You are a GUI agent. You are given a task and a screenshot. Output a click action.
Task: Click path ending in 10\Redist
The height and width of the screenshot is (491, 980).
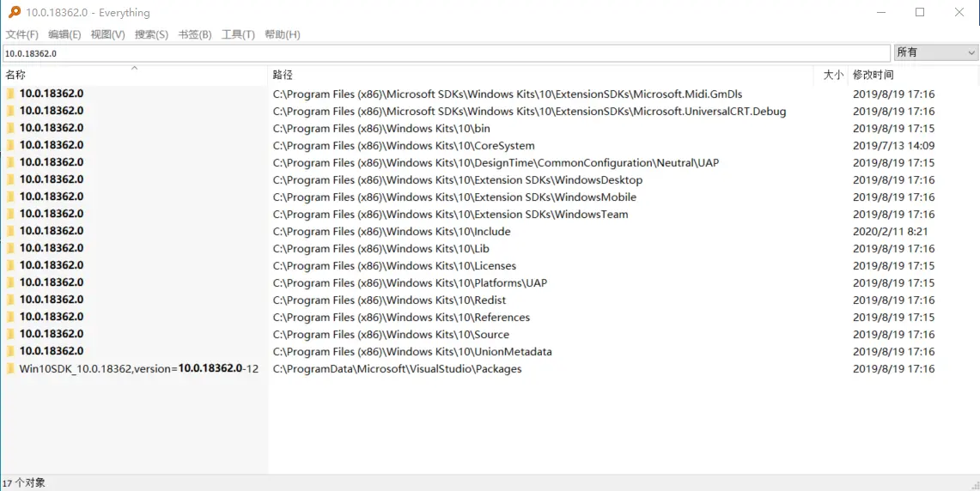389,300
